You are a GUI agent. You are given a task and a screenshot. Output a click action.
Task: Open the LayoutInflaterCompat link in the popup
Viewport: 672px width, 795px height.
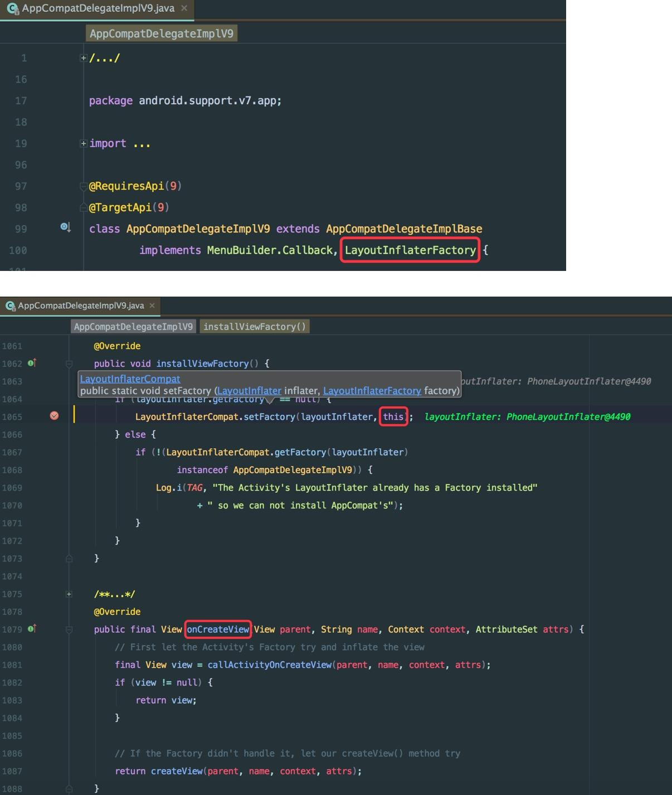(x=129, y=379)
